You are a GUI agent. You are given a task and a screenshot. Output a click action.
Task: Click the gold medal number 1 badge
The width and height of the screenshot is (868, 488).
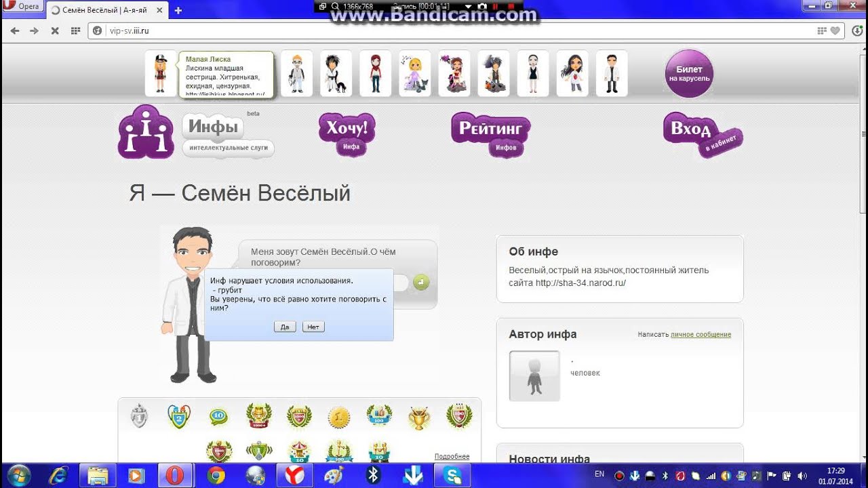coord(338,417)
